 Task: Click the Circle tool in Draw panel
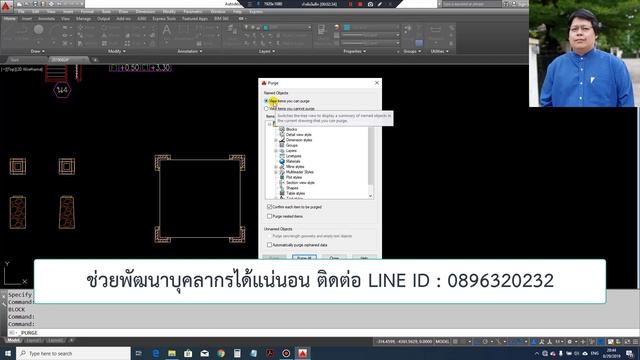[x=38, y=30]
